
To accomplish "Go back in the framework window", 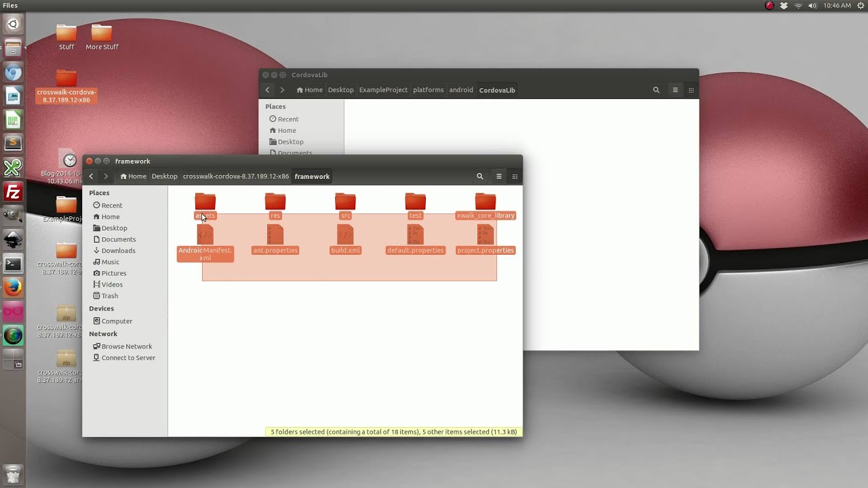I will click(91, 176).
